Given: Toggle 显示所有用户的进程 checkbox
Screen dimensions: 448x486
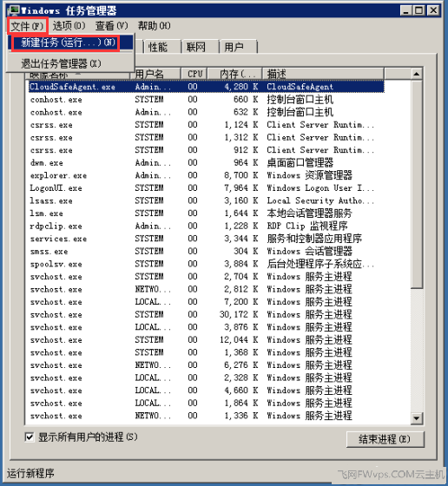Looking at the screenshot, I should click(30, 437).
